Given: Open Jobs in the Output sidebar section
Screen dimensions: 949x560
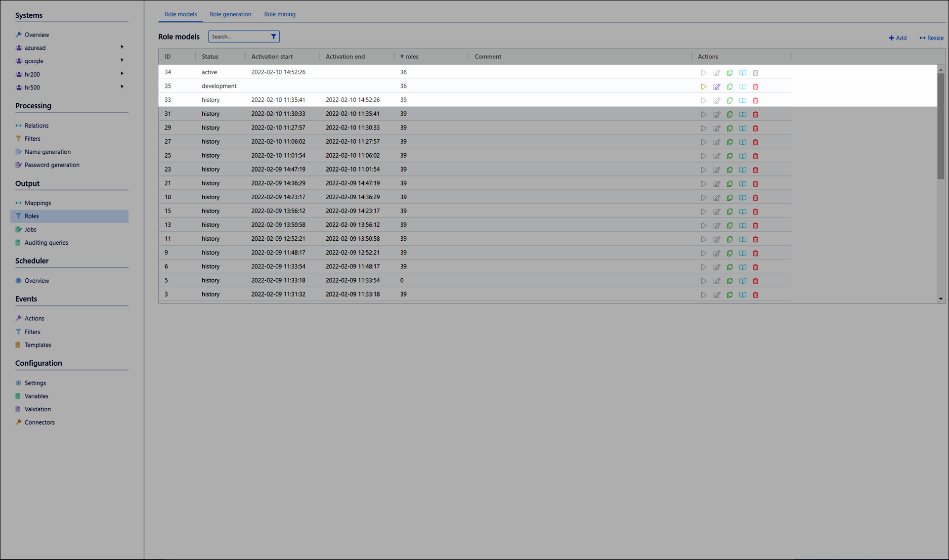Looking at the screenshot, I should pos(31,229).
